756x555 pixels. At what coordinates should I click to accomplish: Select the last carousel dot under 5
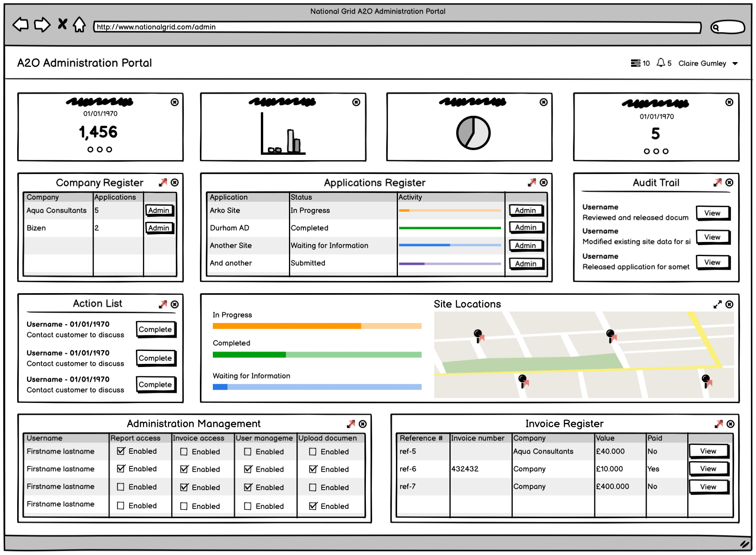coord(665,151)
